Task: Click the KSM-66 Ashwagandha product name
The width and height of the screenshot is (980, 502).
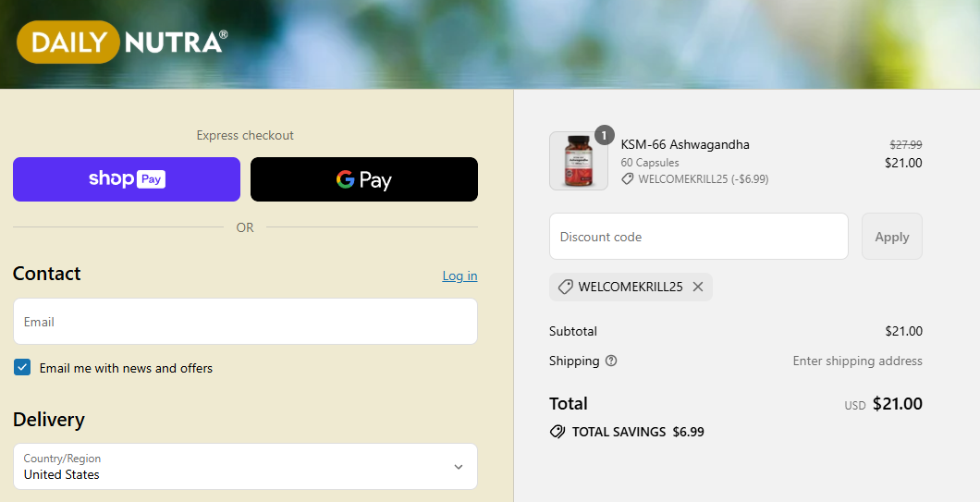Action: click(685, 144)
